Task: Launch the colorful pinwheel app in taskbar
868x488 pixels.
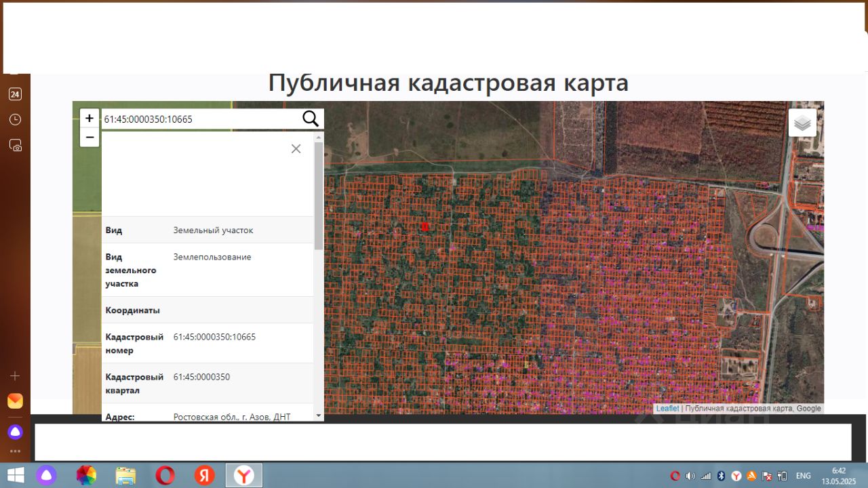Action: coord(86,475)
